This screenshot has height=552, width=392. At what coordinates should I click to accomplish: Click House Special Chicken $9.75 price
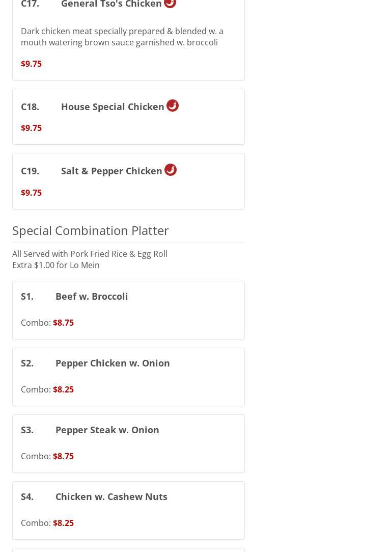(31, 128)
